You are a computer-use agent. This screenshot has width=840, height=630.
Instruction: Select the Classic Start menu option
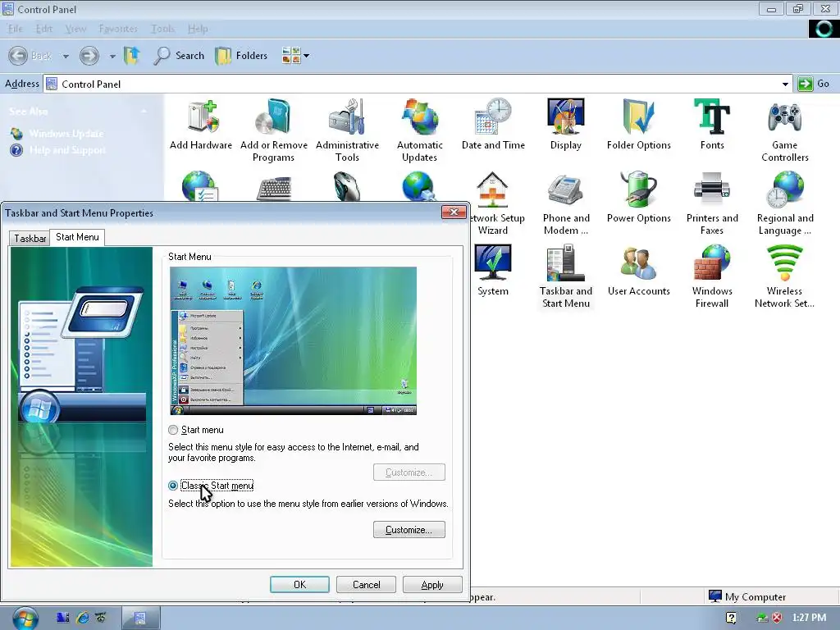(173, 486)
